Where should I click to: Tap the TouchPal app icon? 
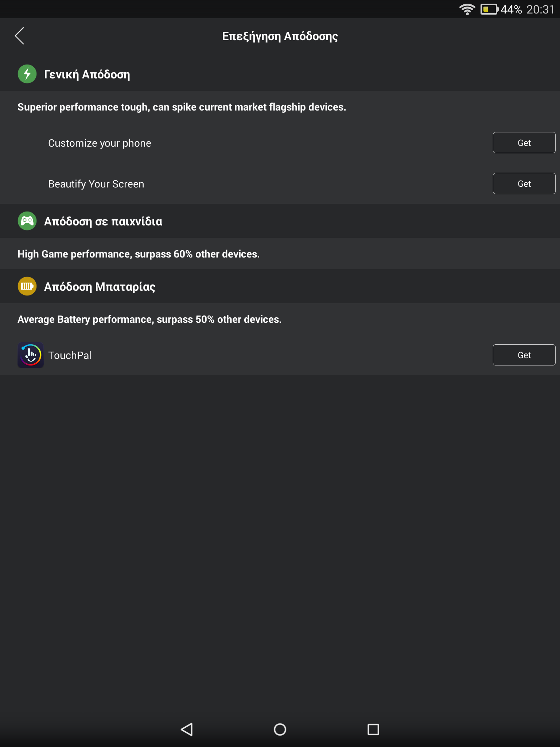coord(31,355)
